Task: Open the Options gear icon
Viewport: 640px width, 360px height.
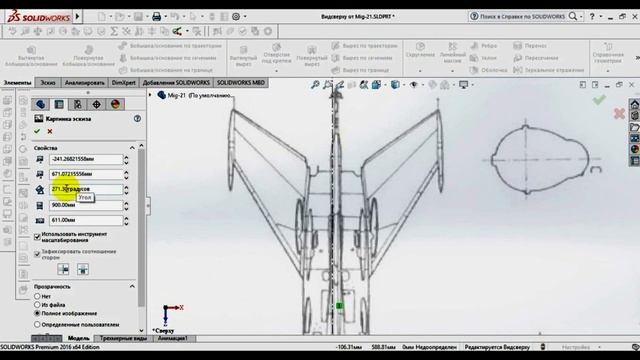Action: pos(236,17)
